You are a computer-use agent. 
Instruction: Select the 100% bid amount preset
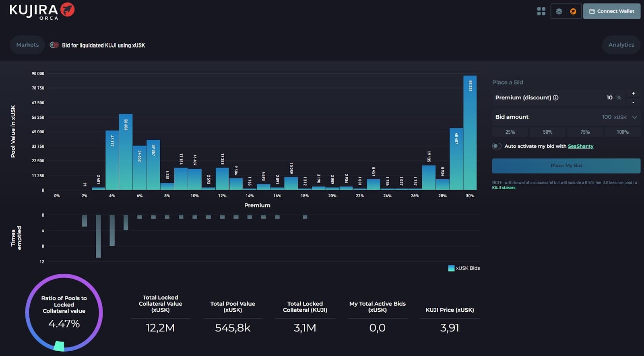click(x=622, y=132)
